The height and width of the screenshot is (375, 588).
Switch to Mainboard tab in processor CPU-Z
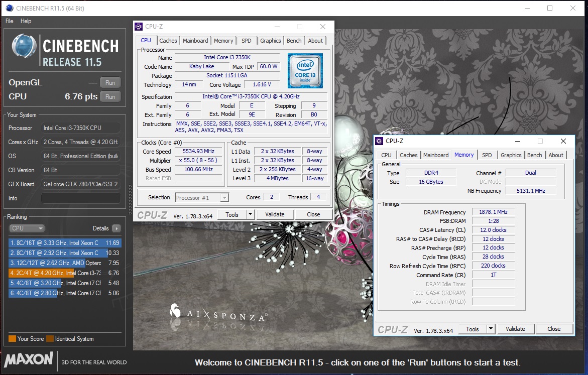tap(195, 41)
